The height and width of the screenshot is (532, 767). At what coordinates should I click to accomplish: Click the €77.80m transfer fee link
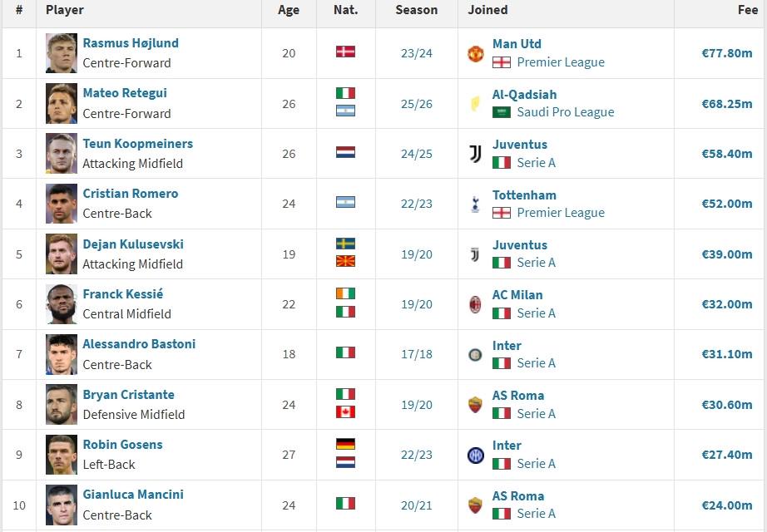tap(727, 53)
